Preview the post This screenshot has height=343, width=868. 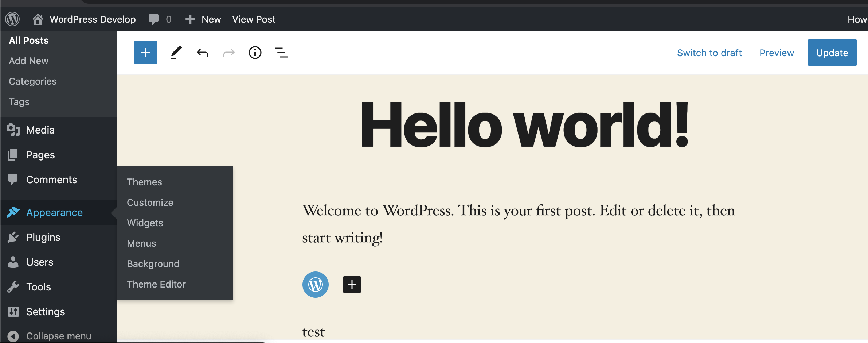coord(776,53)
